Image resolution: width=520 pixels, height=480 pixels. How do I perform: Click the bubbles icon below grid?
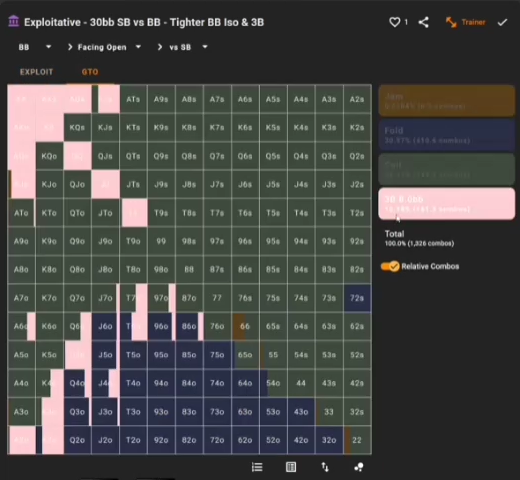[359, 467]
